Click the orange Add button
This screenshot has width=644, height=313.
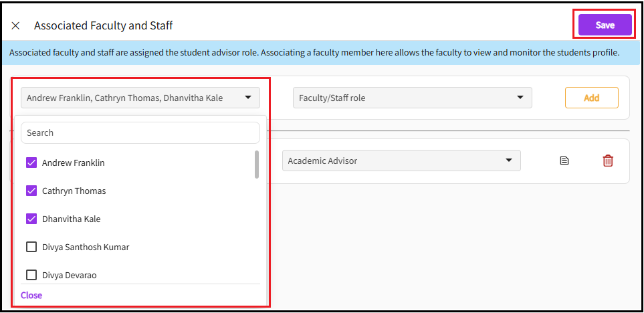591,98
